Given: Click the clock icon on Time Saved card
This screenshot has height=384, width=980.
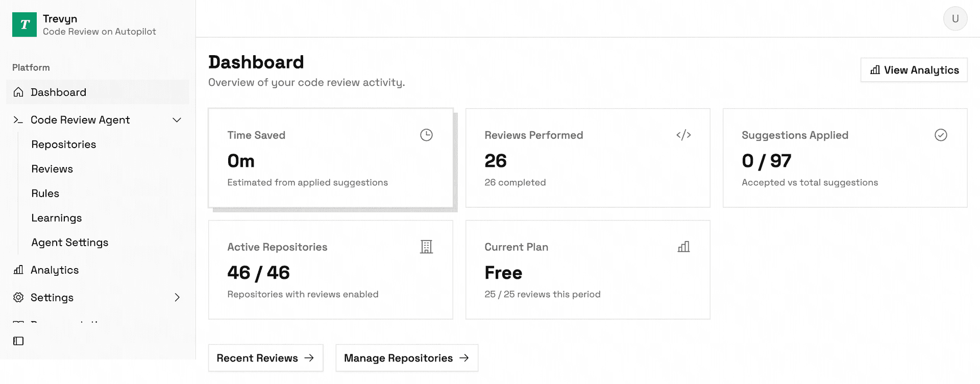Looking at the screenshot, I should [426, 135].
